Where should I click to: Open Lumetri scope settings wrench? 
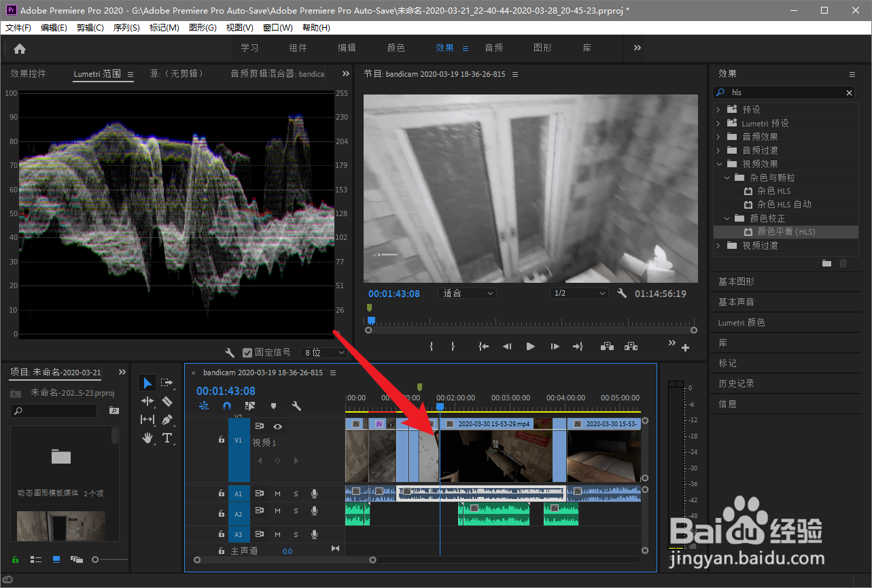pos(230,353)
